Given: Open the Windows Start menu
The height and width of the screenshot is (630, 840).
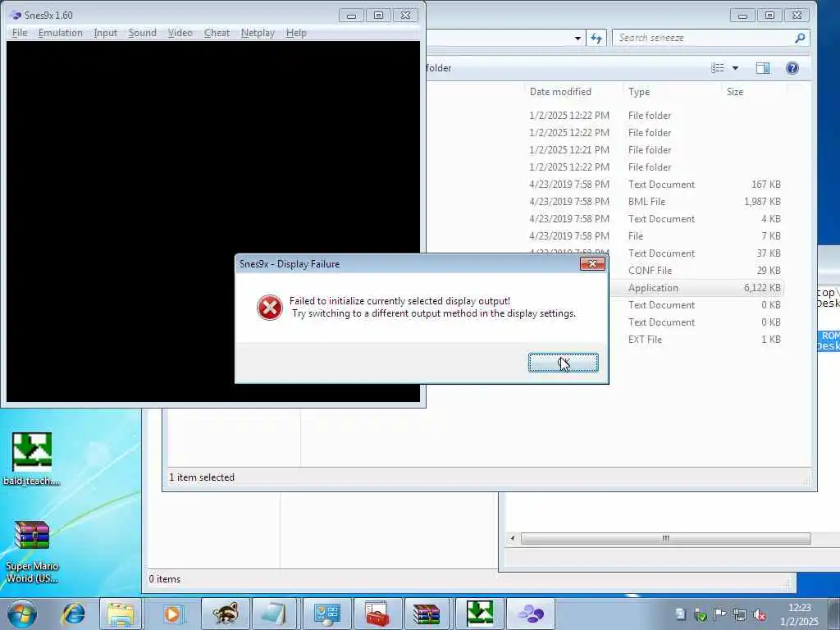Looking at the screenshot, I should (22, 614).
